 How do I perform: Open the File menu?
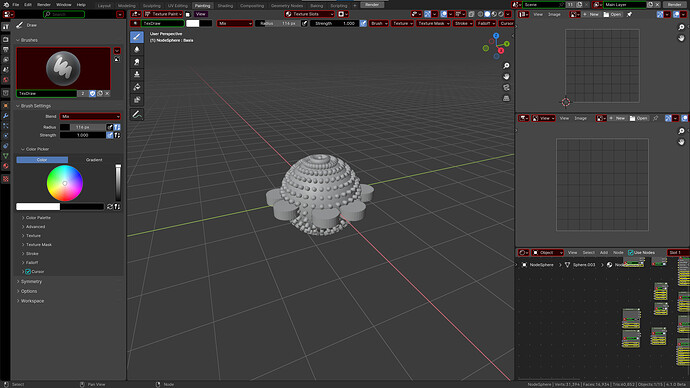click(x=16, y=5)
